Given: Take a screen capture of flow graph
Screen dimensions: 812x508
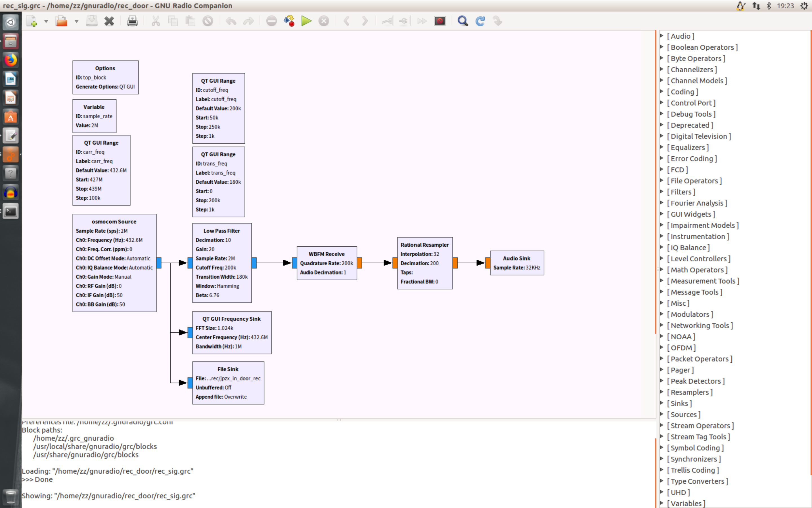Looking at the screenshot, I should click(x=440, y=21).
